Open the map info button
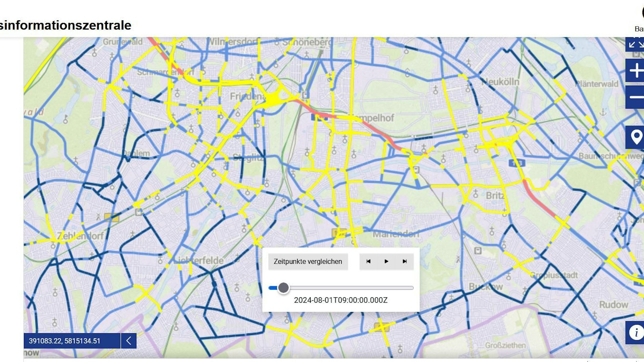This screenshot has width=644, height=362. (x=636, y=332)
